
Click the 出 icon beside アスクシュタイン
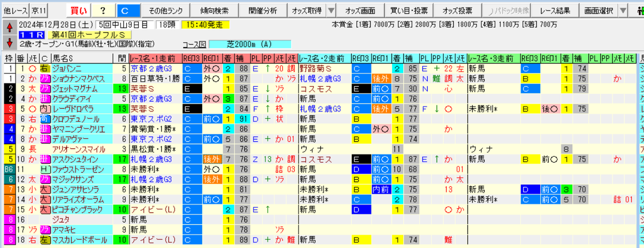tap(44, 159)
